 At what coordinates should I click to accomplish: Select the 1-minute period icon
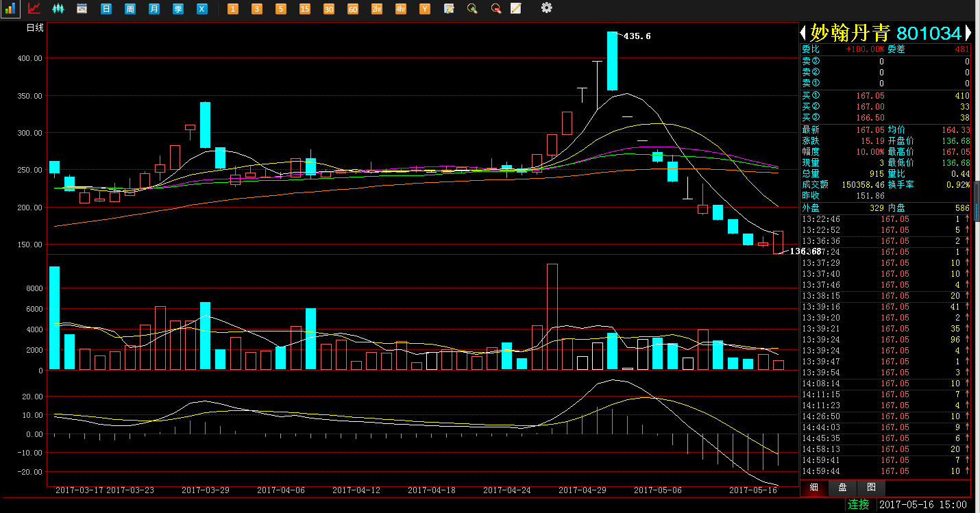tap(233, 9)
